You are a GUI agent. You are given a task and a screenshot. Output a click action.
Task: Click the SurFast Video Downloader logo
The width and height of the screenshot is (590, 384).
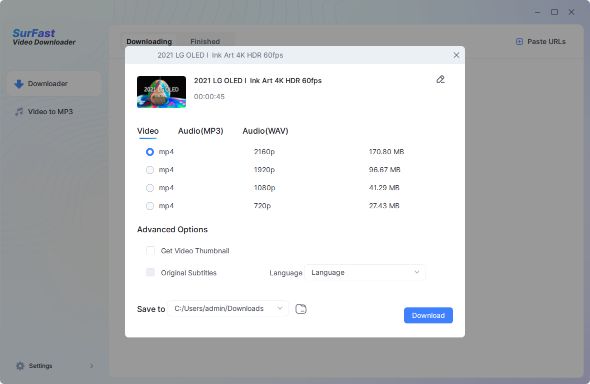point(44,37)
